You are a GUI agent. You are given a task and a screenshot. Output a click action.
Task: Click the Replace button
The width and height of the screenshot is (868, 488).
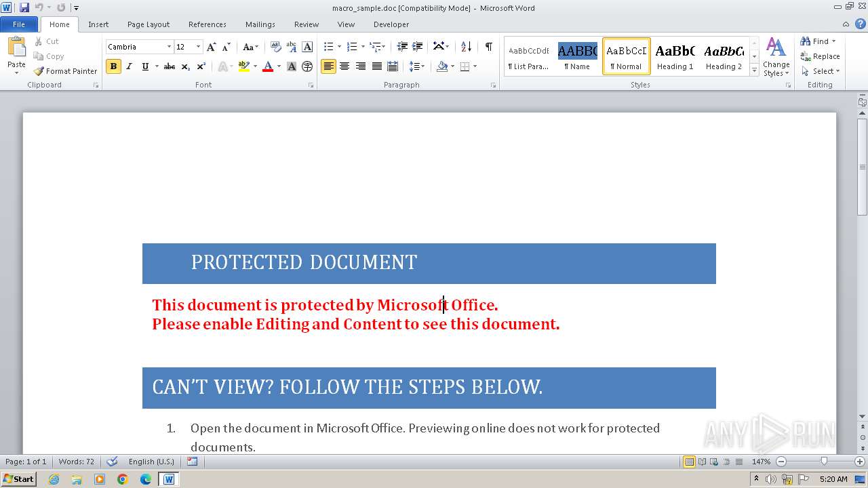pos(821,56)
